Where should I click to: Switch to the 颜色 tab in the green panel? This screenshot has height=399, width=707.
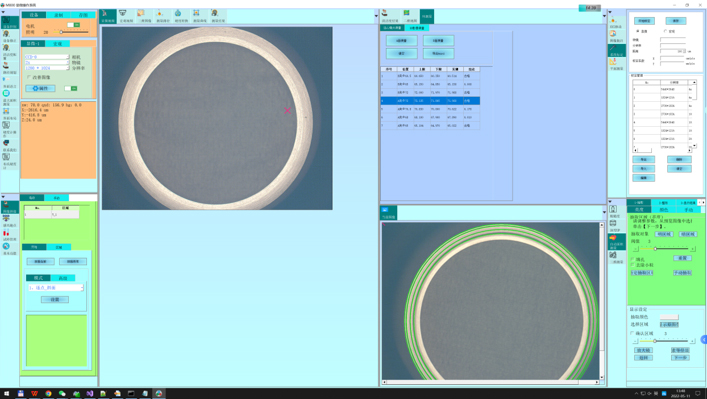click(x=663, y=210)
